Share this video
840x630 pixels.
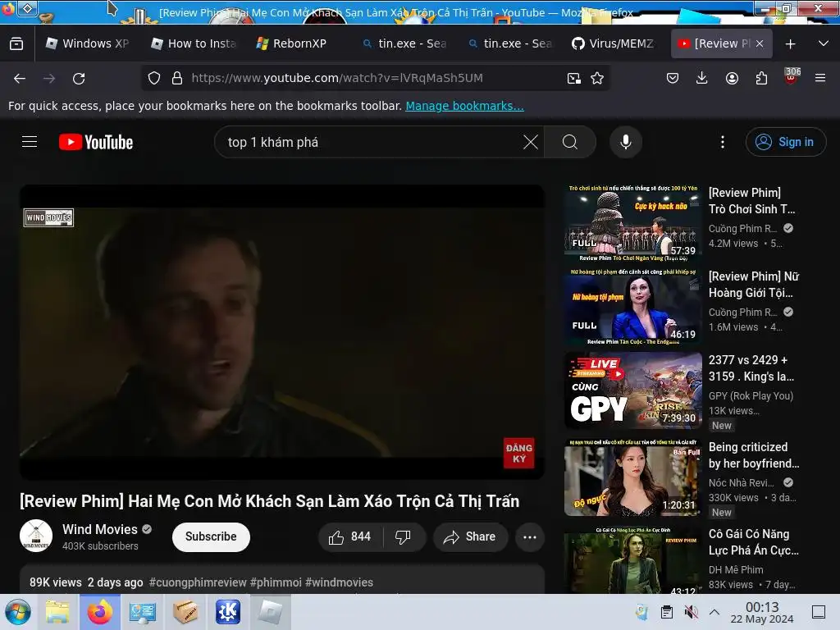pyautogui.click(x=470, y=536)
